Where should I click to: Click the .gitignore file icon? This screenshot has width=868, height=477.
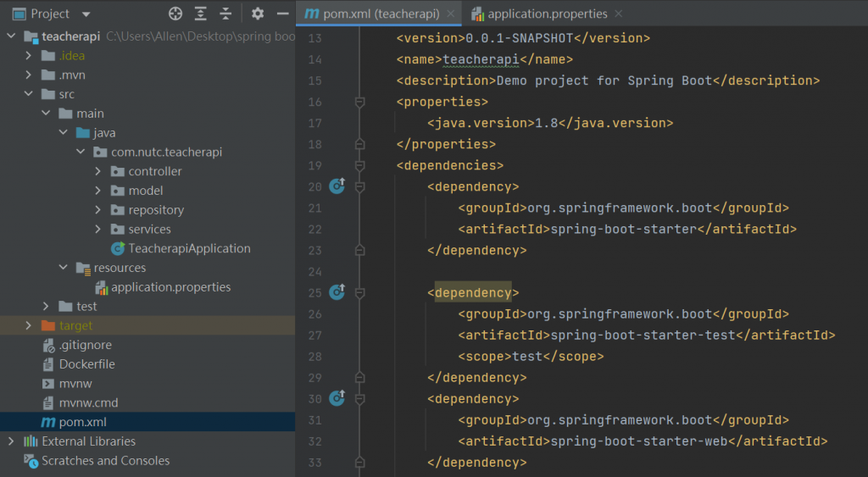click(x=48, y=346)
